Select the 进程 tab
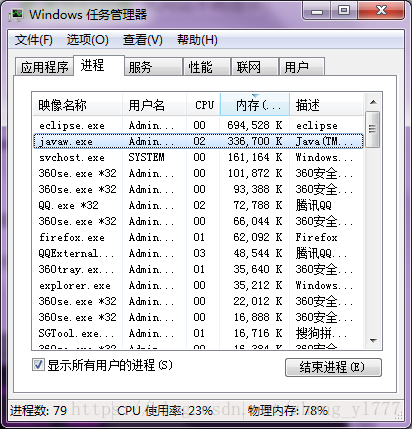412x429 pixels. pos(99,65)
